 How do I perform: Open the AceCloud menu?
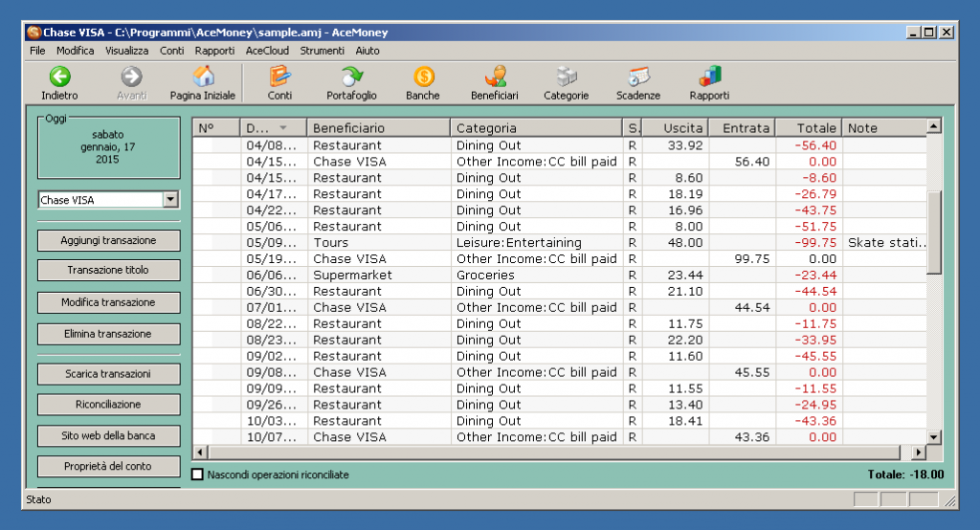[267, 51]
